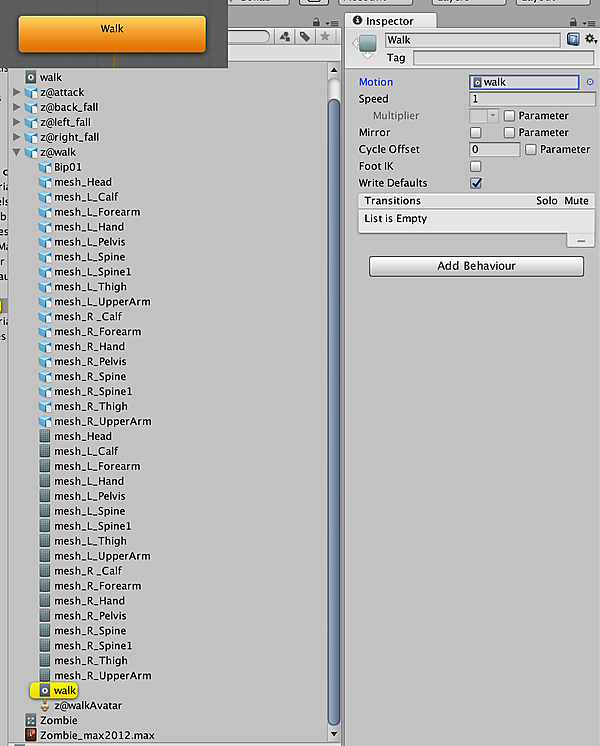Enable the Mirror Parameter checkbox
This screenshot has height=746, width=600.
[x=509, y=132]
